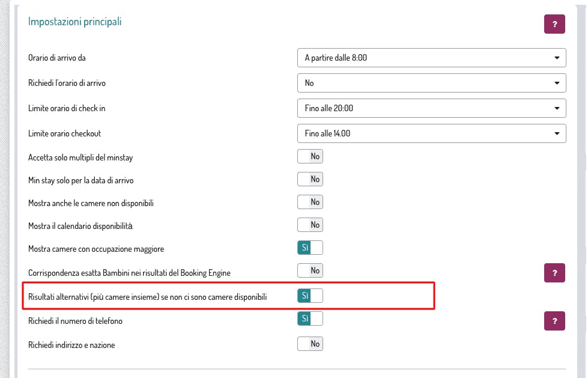Enable Richiedi indirizzo e nazione switch
The width and height of the screenshot is (588, 378).
coord(310,344)
